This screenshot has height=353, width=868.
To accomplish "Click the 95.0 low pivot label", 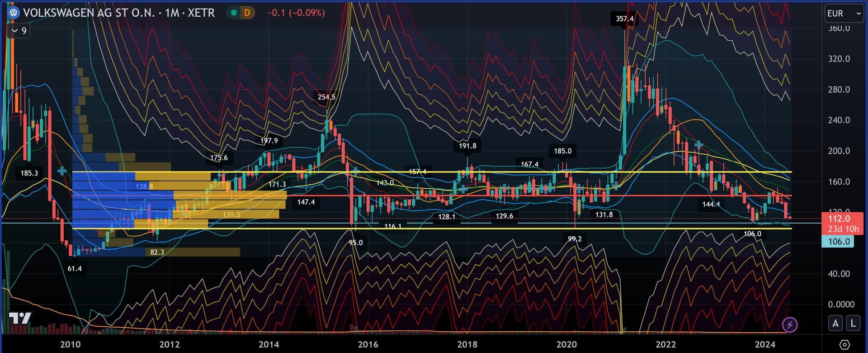I will point(356,243).
